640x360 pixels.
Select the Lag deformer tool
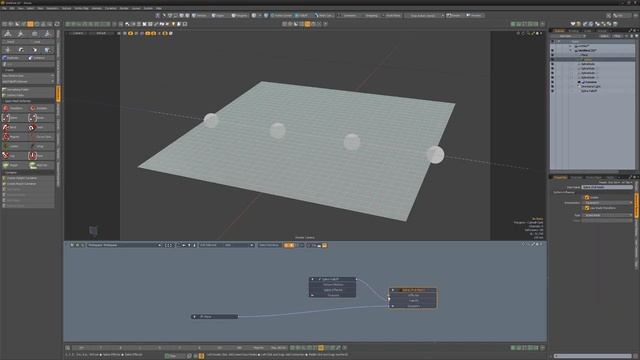pos(15,156)
